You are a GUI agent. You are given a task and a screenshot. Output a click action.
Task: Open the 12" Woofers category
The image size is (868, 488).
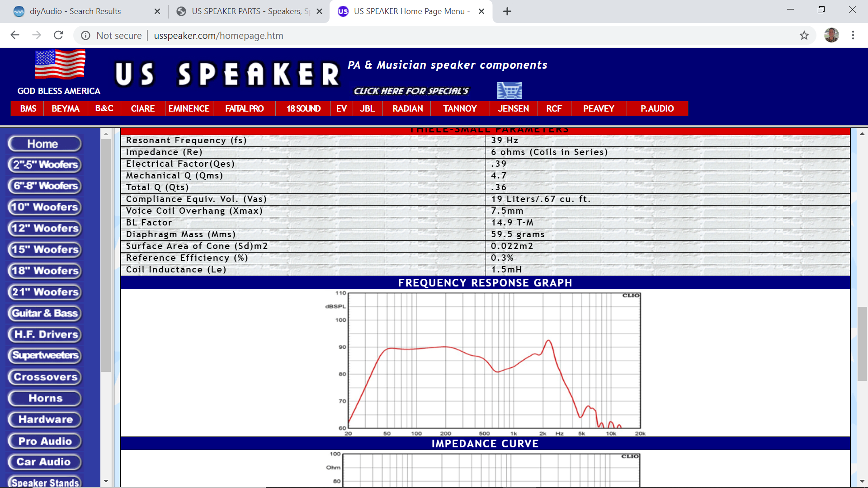44,228
